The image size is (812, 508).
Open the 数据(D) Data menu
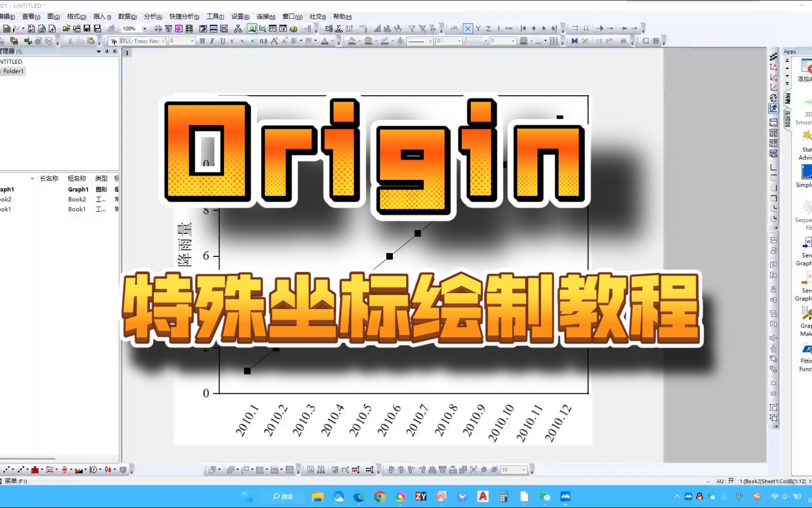[127, 16]
